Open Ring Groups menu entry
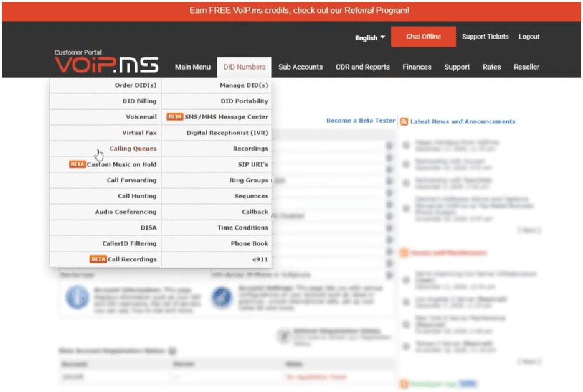Screen dimensions: 583x392 coord(216,180)
